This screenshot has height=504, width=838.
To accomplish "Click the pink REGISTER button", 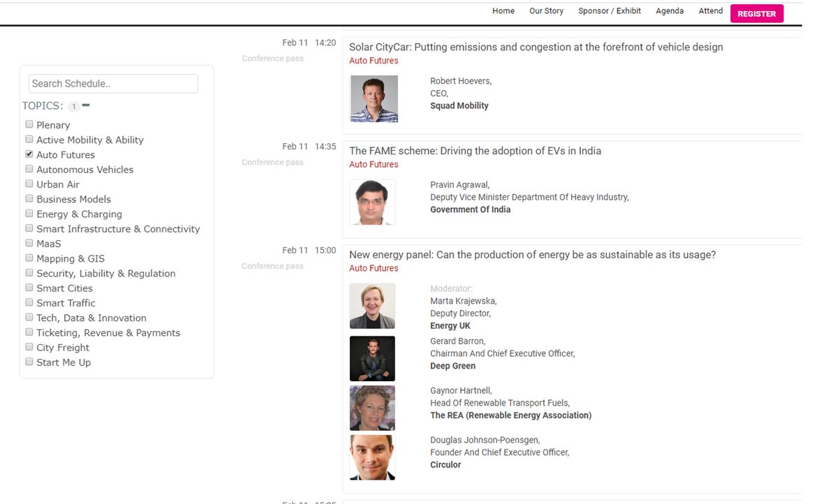I will [757, 13].
